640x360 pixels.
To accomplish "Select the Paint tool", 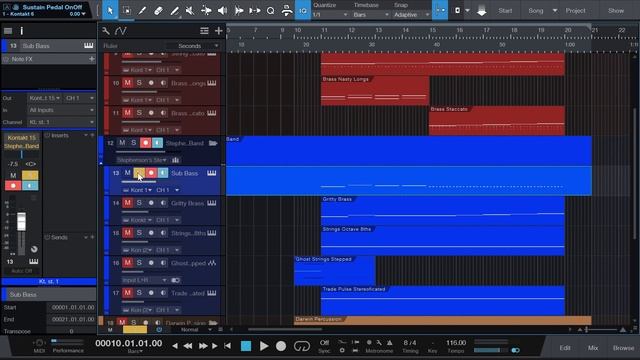I will pos(174,11).
